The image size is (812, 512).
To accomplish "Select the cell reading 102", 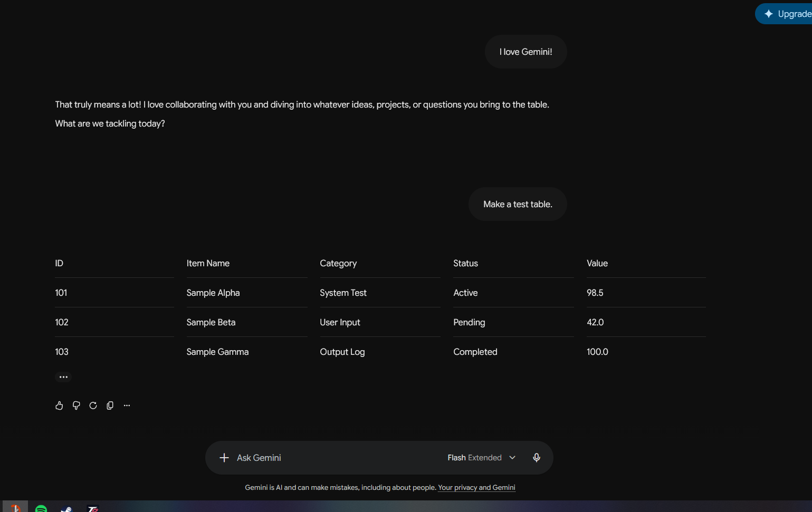I will (62, 322).
